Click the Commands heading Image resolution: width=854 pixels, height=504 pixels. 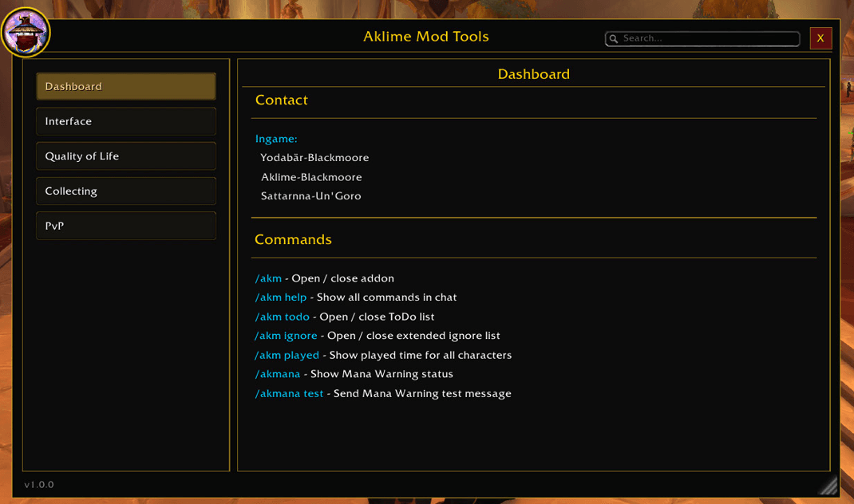click(x=293, y=239)
